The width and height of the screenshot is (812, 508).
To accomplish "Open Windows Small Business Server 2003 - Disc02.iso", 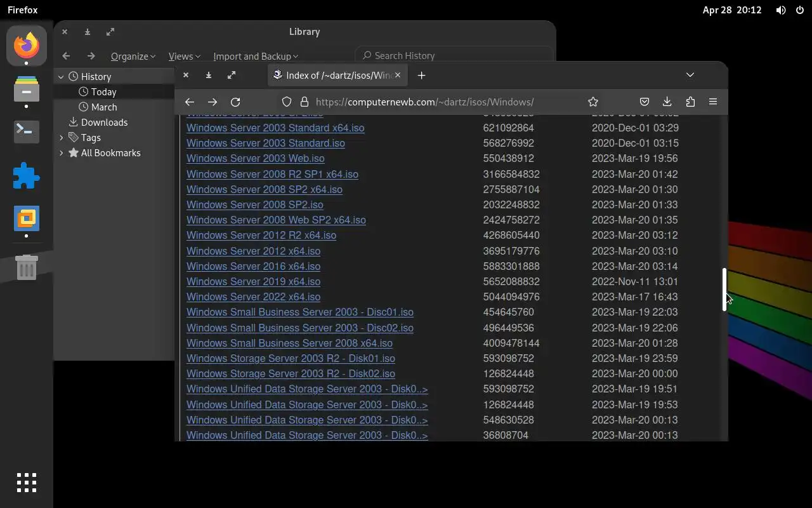I will [300, 328].
